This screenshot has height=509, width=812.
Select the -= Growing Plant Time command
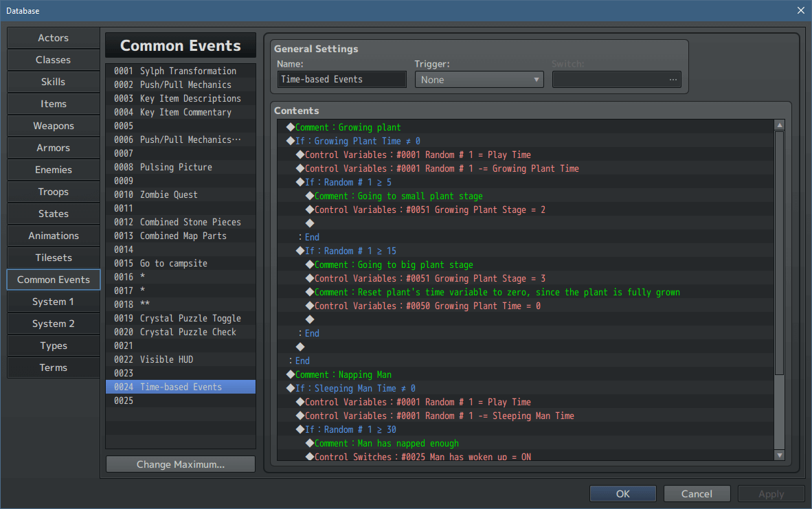(x=526, y=168)
